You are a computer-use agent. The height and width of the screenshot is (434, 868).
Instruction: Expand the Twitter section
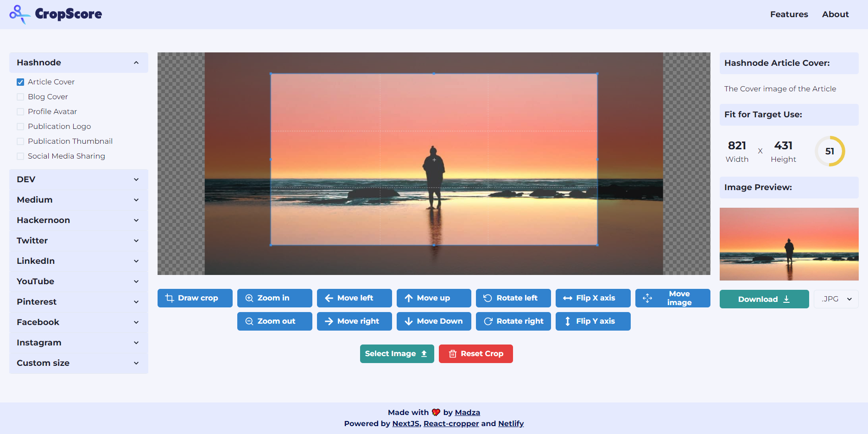[78, 241]
